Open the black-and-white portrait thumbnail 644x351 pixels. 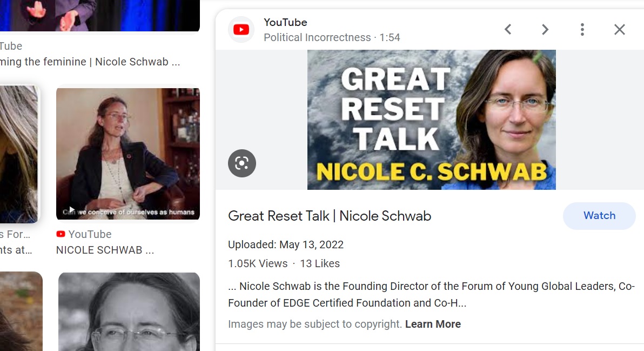click(129, 312)
